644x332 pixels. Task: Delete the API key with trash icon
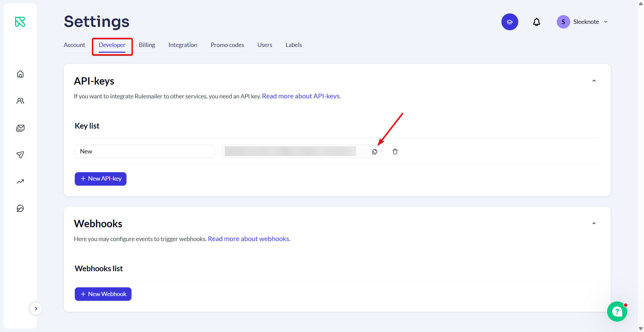pyautogui.click(x=395, y=152)
